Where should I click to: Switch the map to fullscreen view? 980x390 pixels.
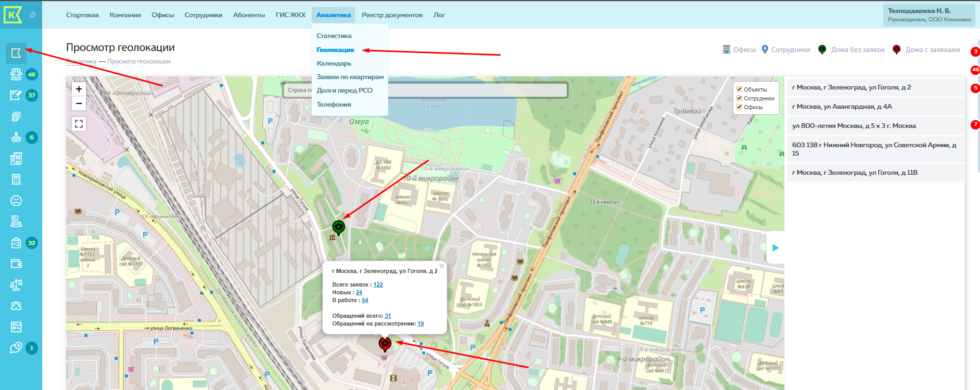pyautogui.click(x=79, y=124)
